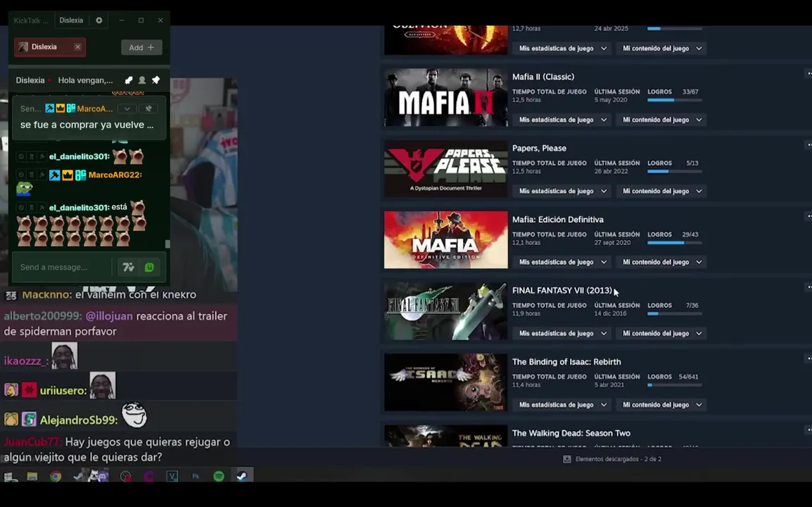Screen dimensions: 812x507
Task: Click el_danielito301 username on 'está' message
Action: pos(80,207)
